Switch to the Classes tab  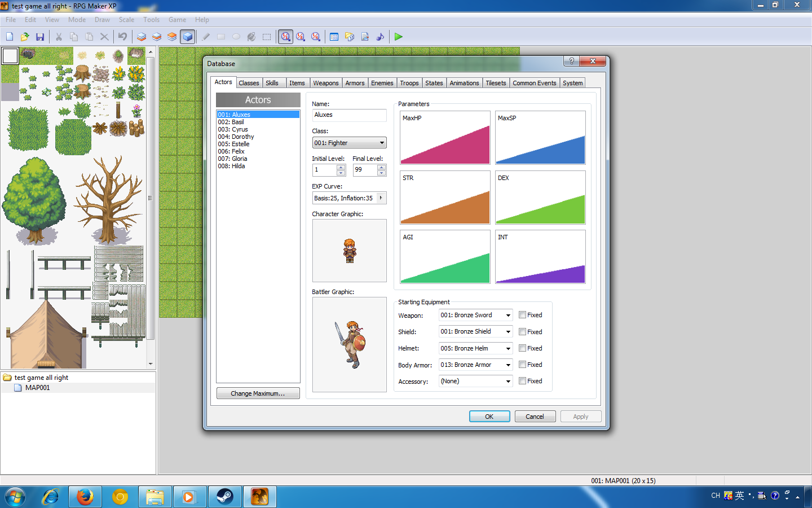coord(249,83)
